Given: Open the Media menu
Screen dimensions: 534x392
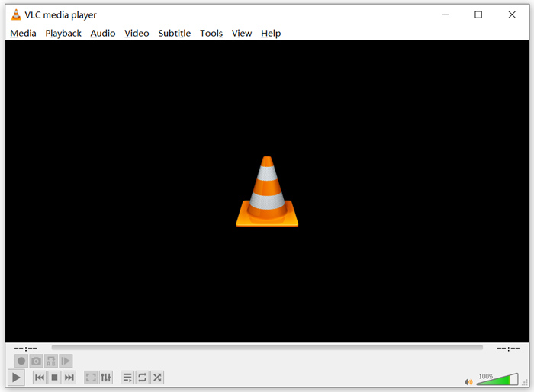Looking at the screenshot, I should click(23, 33).
